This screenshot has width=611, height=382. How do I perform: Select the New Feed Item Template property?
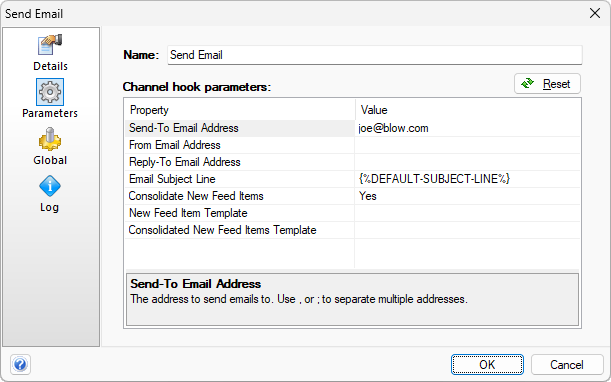240,213
